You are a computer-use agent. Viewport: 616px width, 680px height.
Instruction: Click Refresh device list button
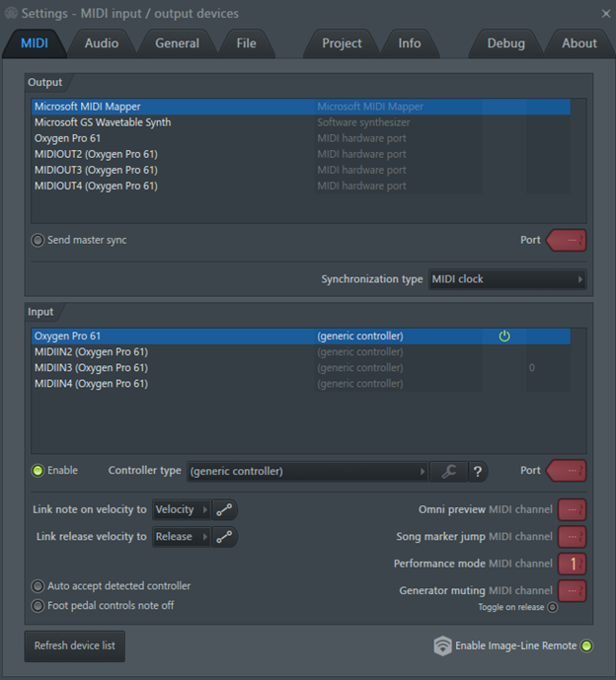pos(75,646)
